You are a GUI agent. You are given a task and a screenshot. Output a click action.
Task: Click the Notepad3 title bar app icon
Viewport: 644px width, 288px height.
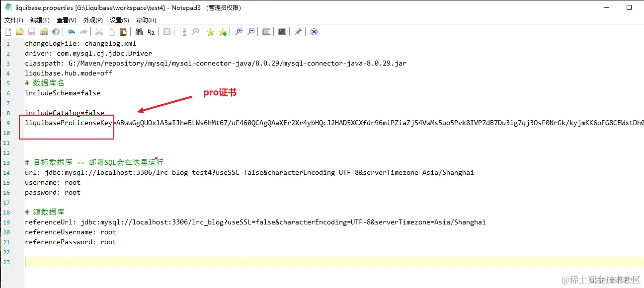[x=8, y=7]
